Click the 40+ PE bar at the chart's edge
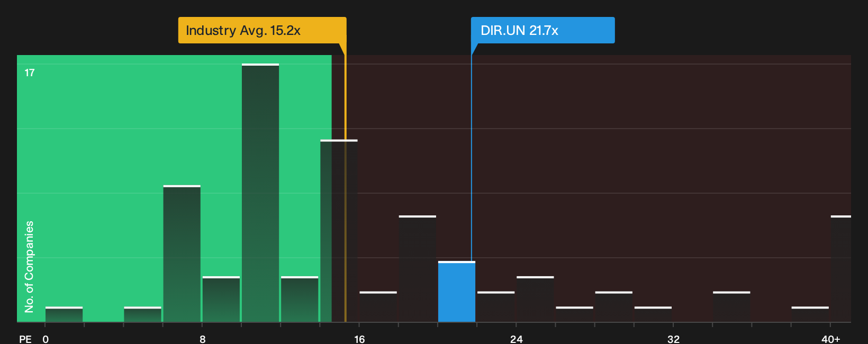868x344 pixels. 841,269
